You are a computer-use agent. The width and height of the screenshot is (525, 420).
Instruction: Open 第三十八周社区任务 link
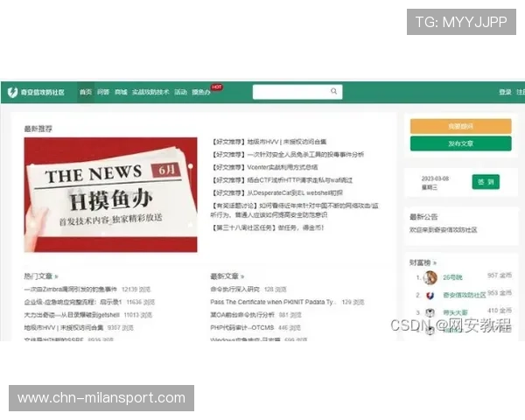[x=267, y=227]
